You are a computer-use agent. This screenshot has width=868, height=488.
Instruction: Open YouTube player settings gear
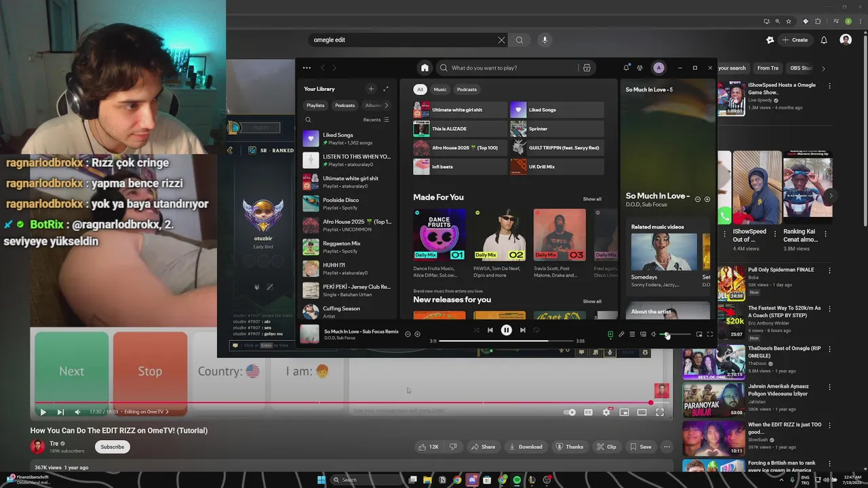point(606,412)
